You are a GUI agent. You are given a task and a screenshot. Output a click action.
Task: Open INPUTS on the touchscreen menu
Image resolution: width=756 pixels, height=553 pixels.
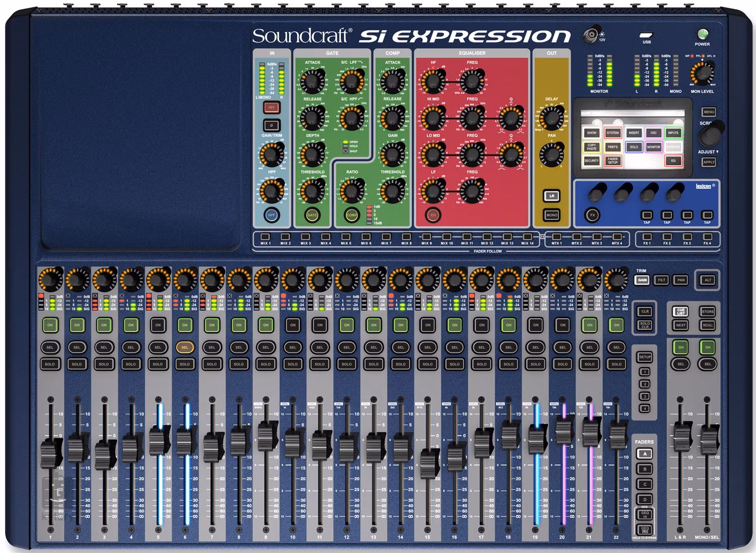[x=673, y=133]
